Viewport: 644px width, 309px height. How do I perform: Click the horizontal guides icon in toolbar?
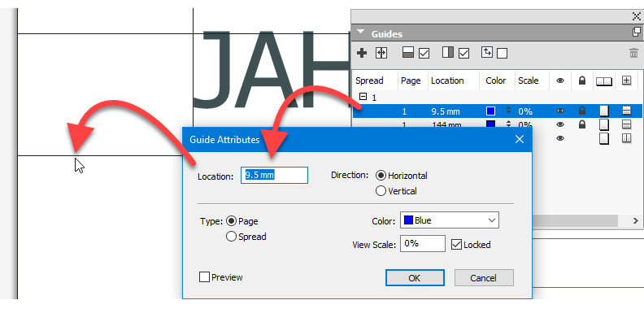click(x=408, y=53)
